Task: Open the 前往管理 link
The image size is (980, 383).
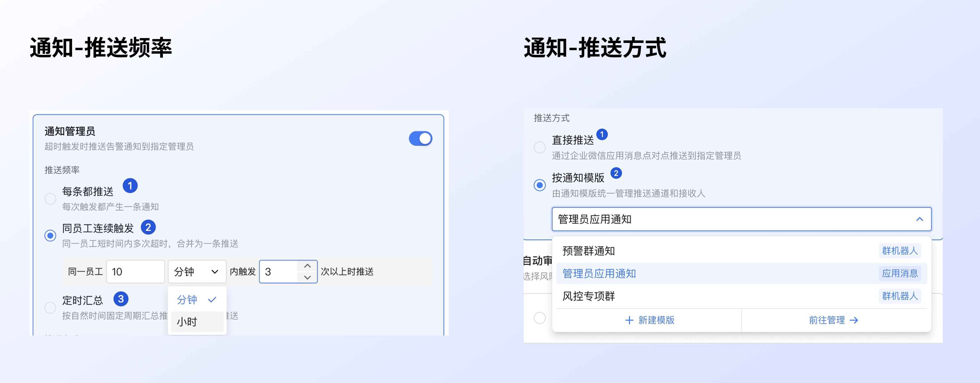Action: click(x=833, y=320)
